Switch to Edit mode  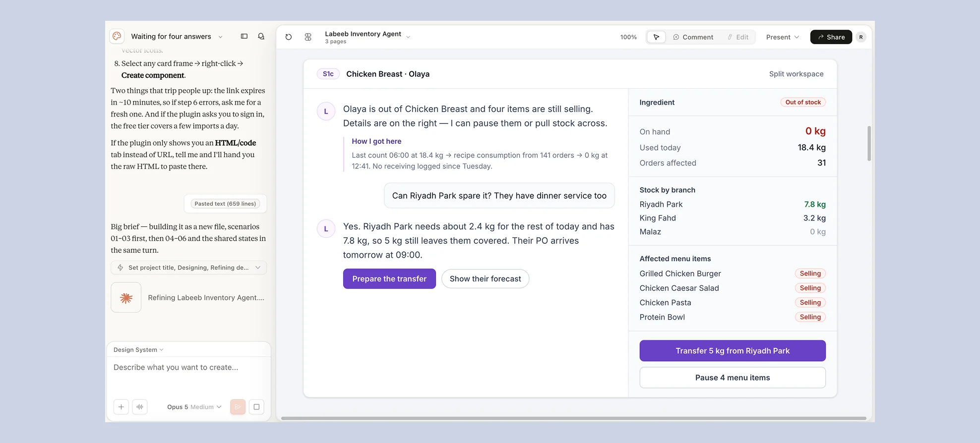tap(738, 37)
